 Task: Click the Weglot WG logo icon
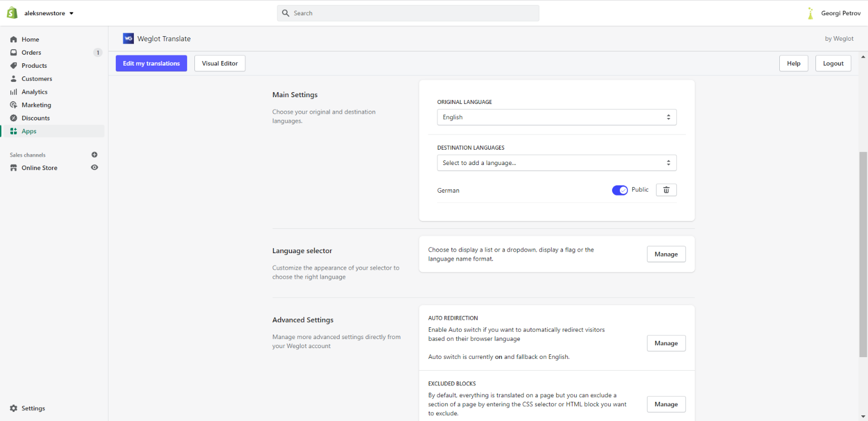click(x=128, y=38)
